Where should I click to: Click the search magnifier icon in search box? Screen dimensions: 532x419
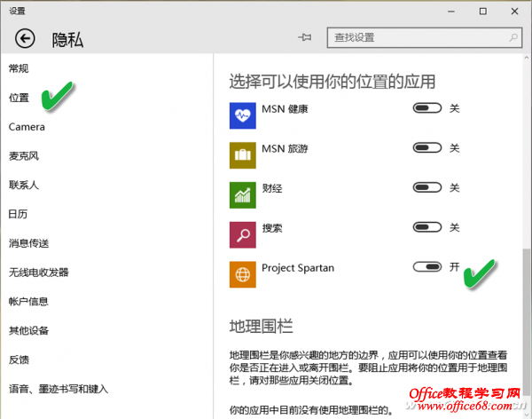pyautogui.click(x=513, y=37)
